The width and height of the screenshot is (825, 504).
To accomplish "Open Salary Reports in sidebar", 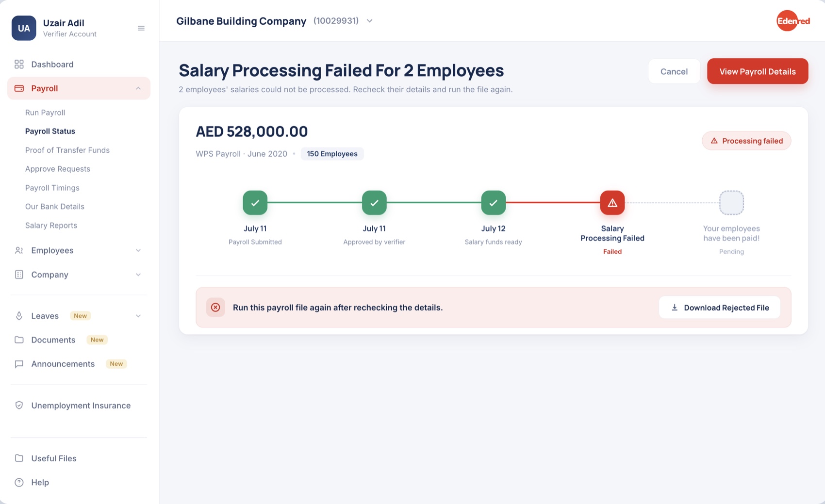I will click(51, 225).
